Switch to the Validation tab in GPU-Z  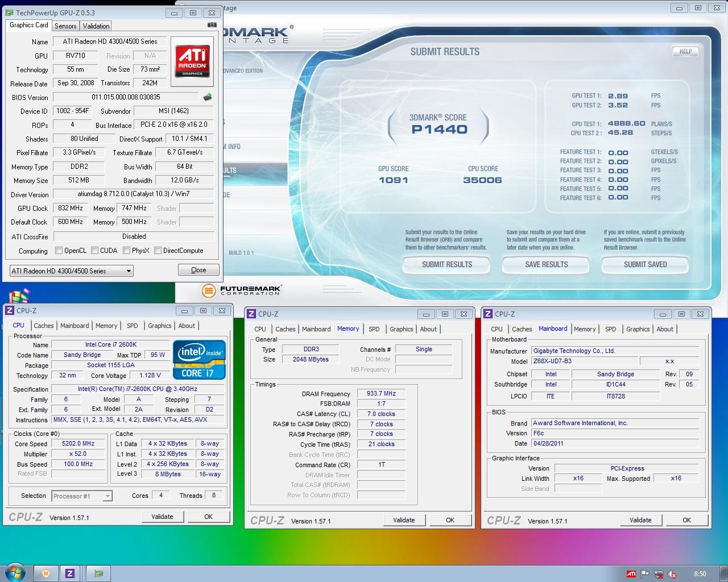click(x=96, y=26)
